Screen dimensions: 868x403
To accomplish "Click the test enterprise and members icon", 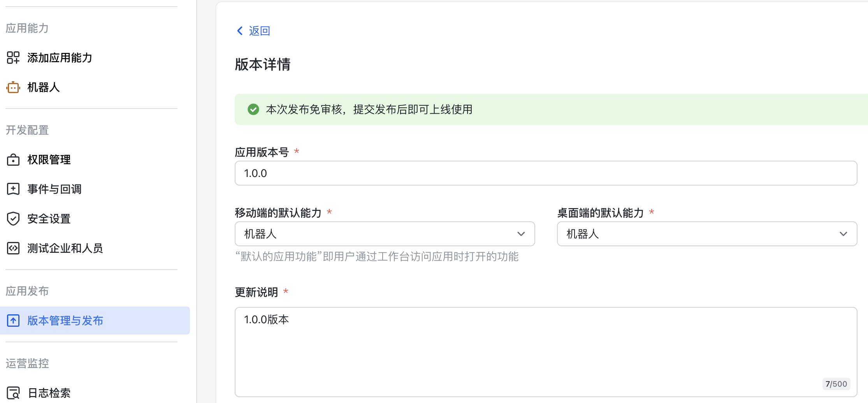I will (13, 248).
